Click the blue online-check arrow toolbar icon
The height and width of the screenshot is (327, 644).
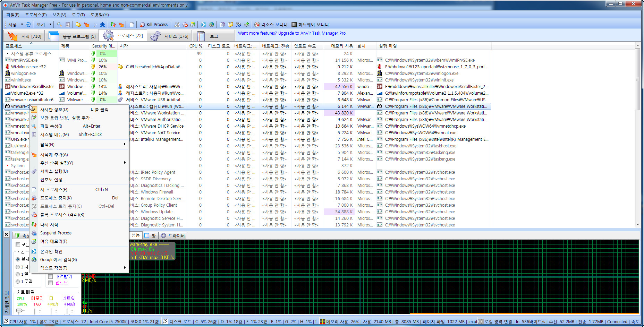[203, 25]
